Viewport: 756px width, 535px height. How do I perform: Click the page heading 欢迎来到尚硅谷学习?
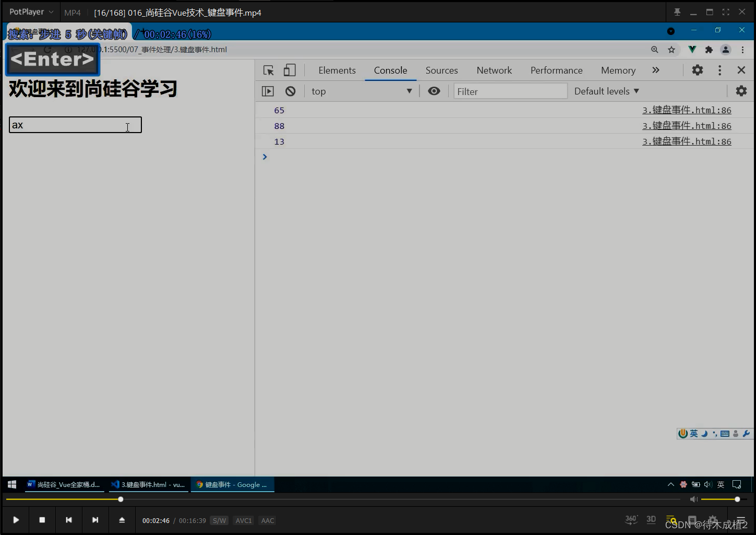(93, 89)
